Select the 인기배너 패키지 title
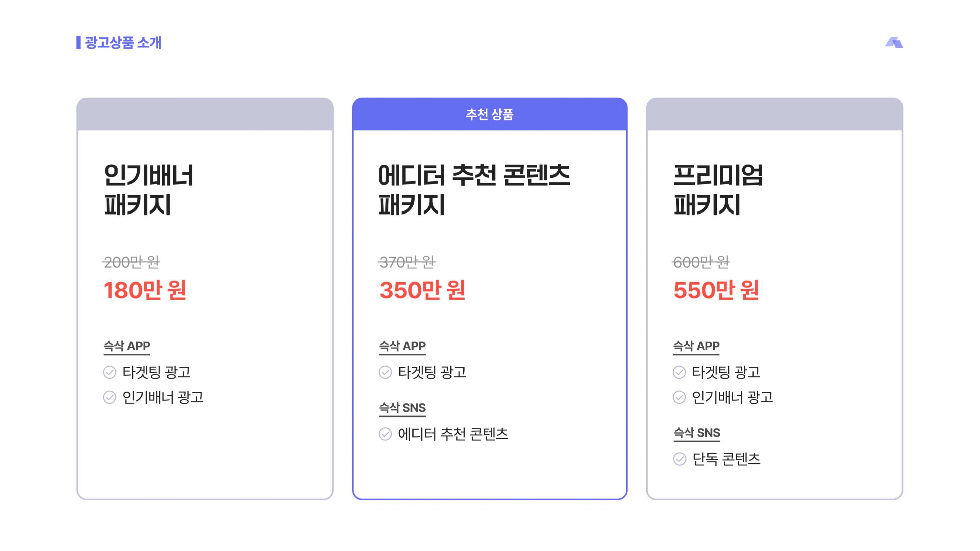 (x=149, y=190)
